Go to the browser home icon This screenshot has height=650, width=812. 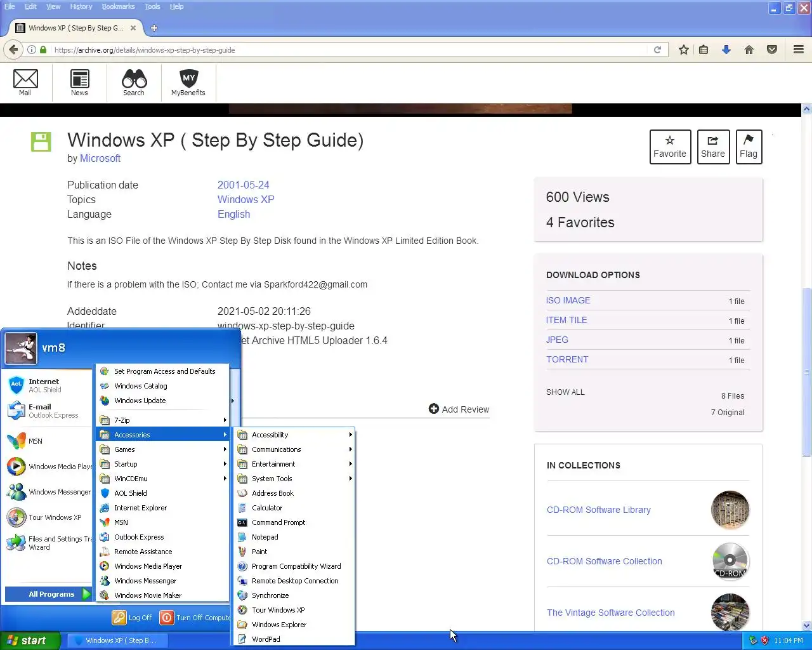(x=749, y=50)
